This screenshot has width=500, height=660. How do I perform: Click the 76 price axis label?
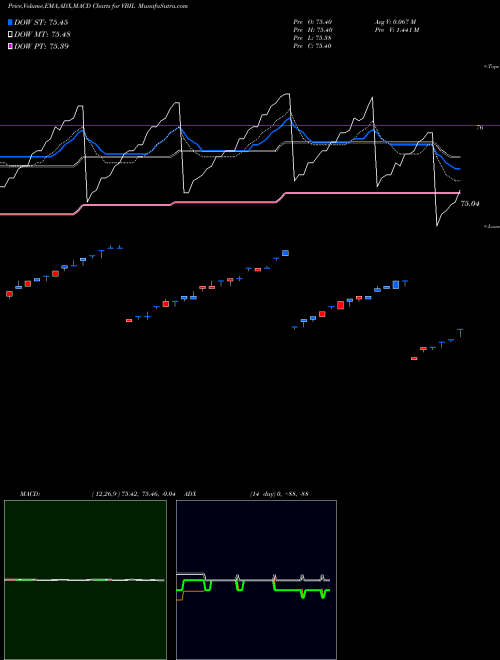479,128
